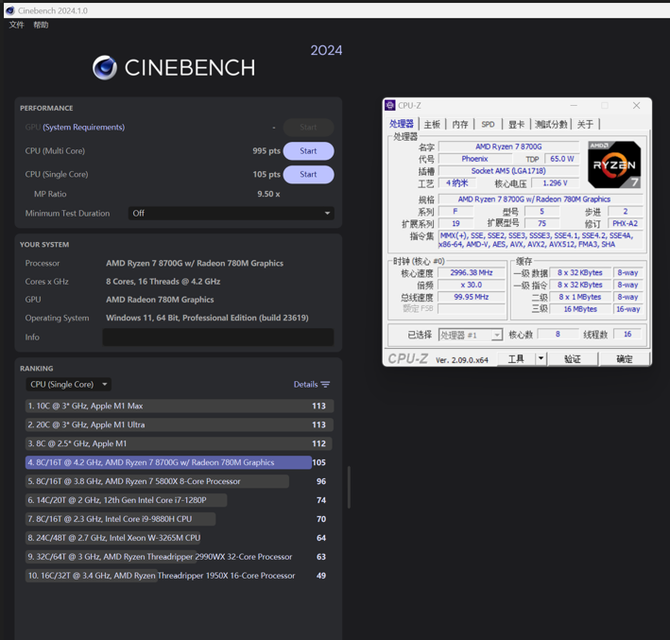Click the CPU-Z window title icon
The height and width of the screenshot is (640, 670).
390,105
